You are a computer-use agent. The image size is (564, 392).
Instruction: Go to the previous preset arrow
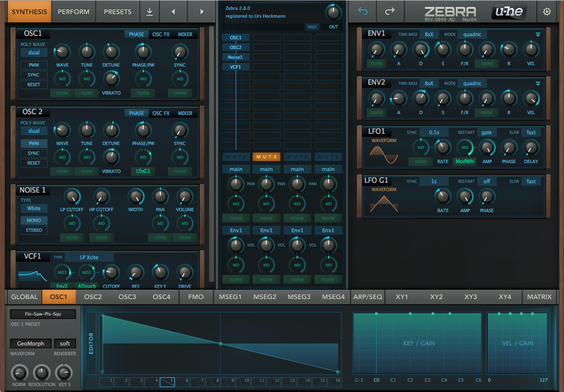pos(173,11)
